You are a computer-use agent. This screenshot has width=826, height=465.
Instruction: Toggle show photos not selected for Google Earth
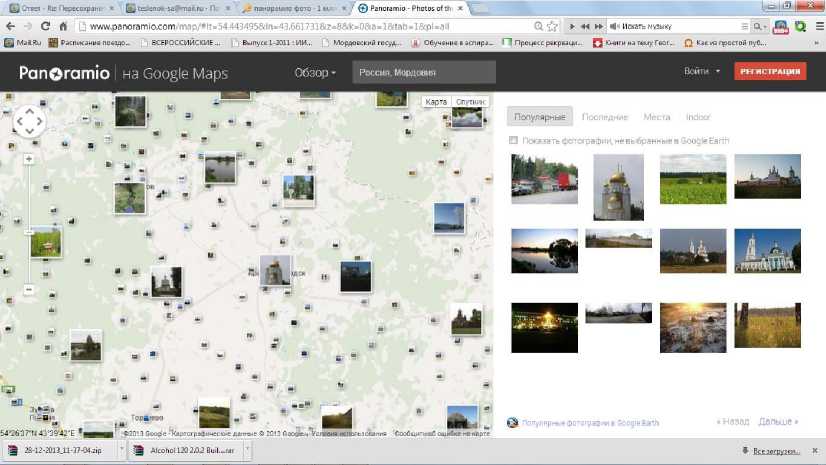click(513, 141)
